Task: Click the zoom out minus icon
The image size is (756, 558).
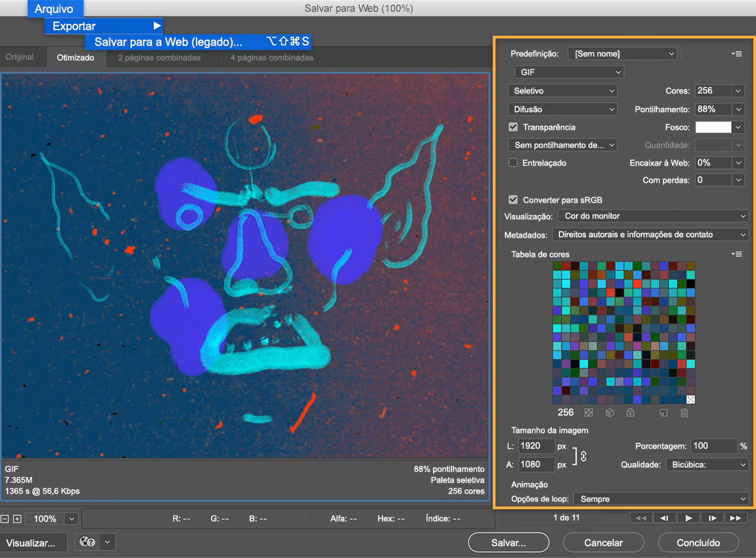Action: pos(4,519)
